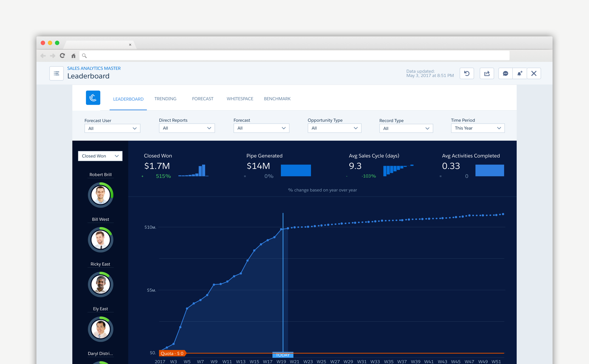Open the Forecast tab
Screen dimensions: 589x364
pyautogui.click(x=203, y=99)
